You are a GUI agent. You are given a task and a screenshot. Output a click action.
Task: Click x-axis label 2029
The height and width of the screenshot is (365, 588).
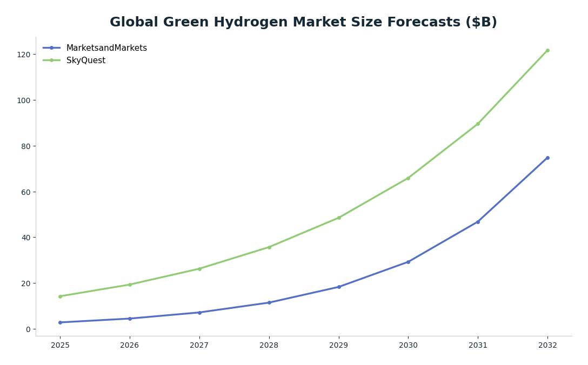339,345
